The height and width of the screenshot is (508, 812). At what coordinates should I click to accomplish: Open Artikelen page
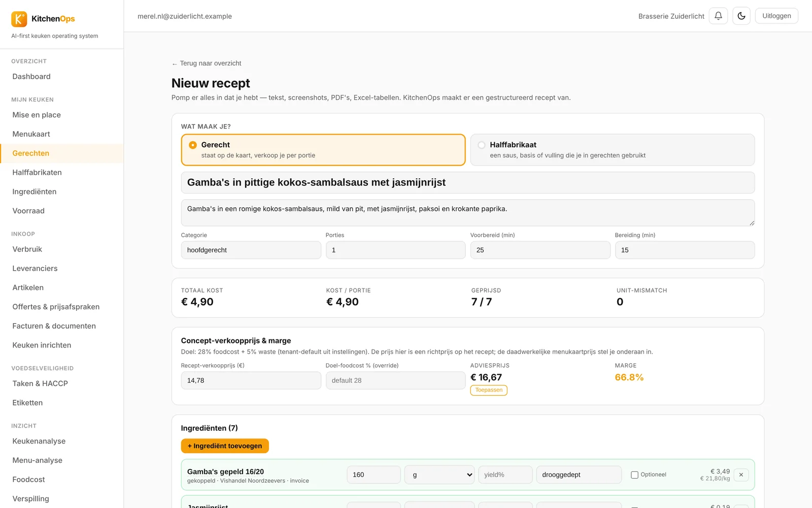tap(28, 288)
